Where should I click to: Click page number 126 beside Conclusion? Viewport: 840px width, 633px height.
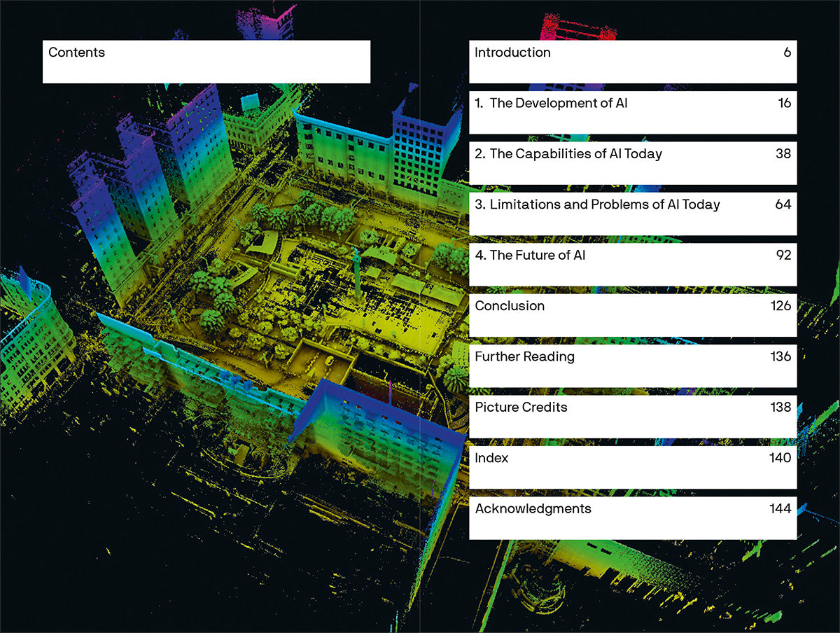(x=780, y=306)
